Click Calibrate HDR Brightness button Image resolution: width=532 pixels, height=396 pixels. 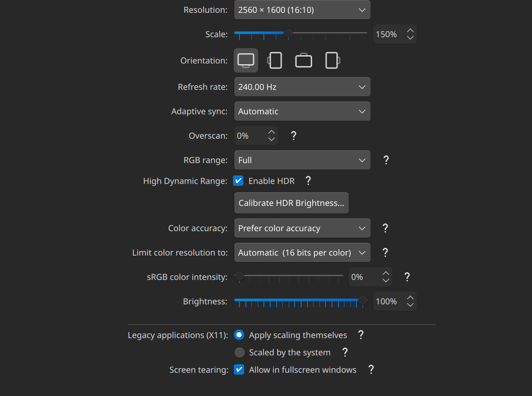point(291,203)
